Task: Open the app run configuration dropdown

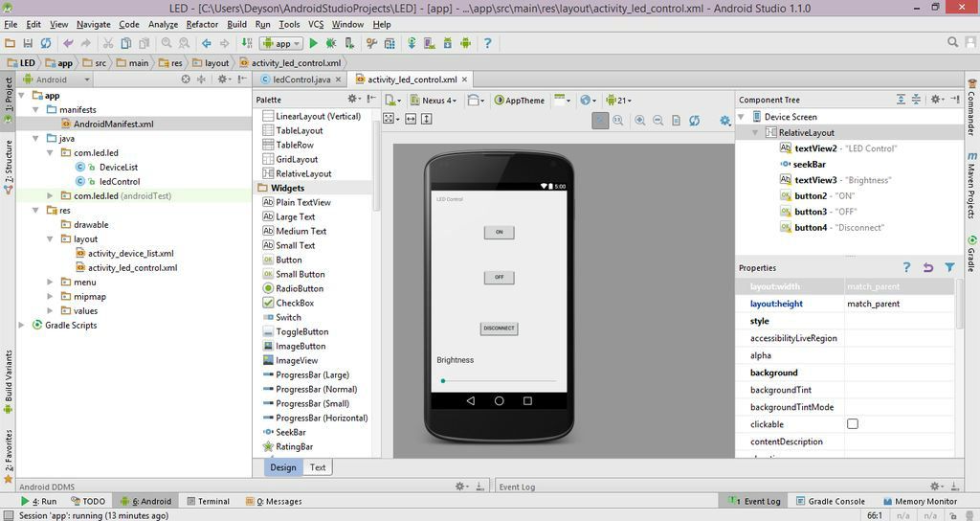Action: 281,43
